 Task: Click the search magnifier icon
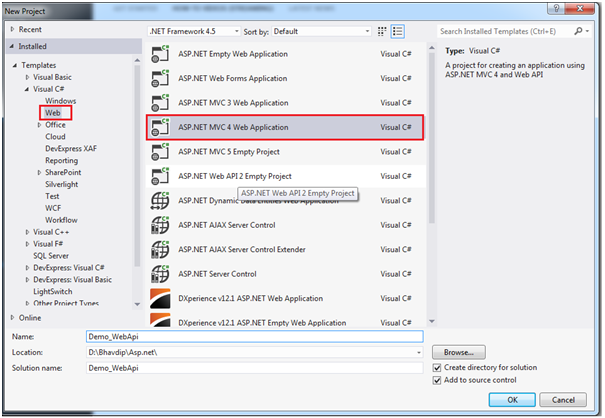click(x=578, y=31)
